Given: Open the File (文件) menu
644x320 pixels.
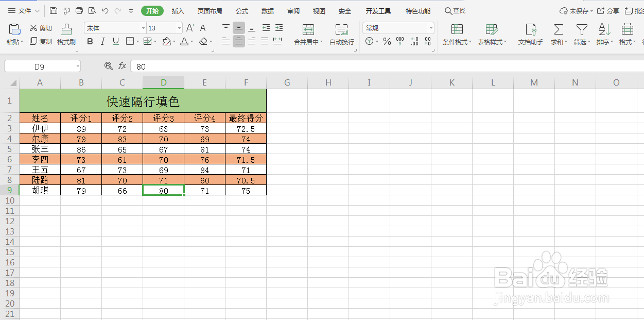Looking at the screenshot, I should [x=24, y=11].
